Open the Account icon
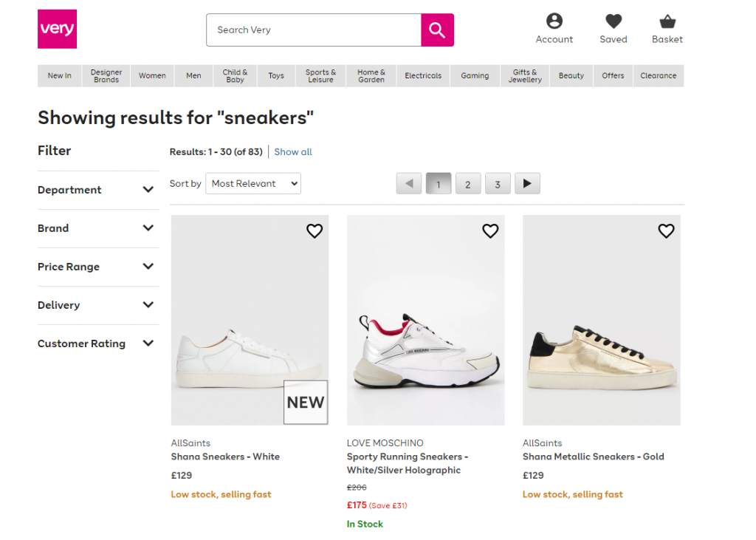756x540 pixels. tap(554, 29)
